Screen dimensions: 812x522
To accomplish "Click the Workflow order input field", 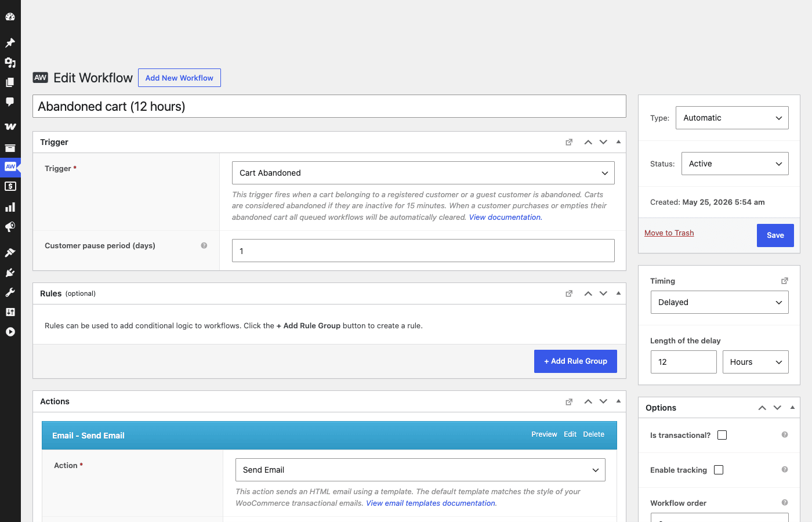I will [x=720, y=517].
